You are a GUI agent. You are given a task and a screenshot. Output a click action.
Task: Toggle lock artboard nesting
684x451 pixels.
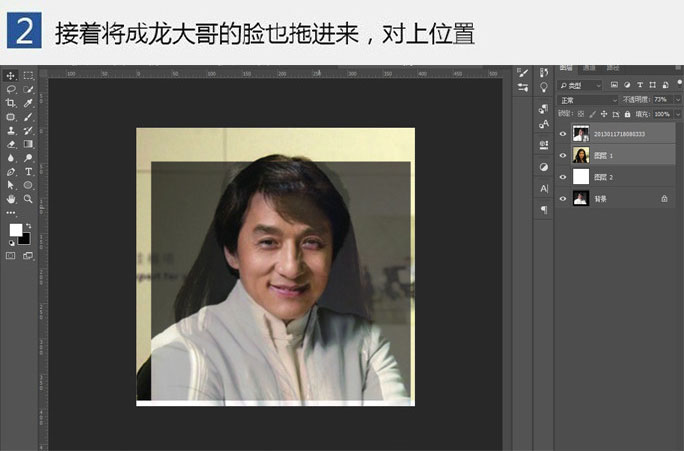tap(616, 114)
